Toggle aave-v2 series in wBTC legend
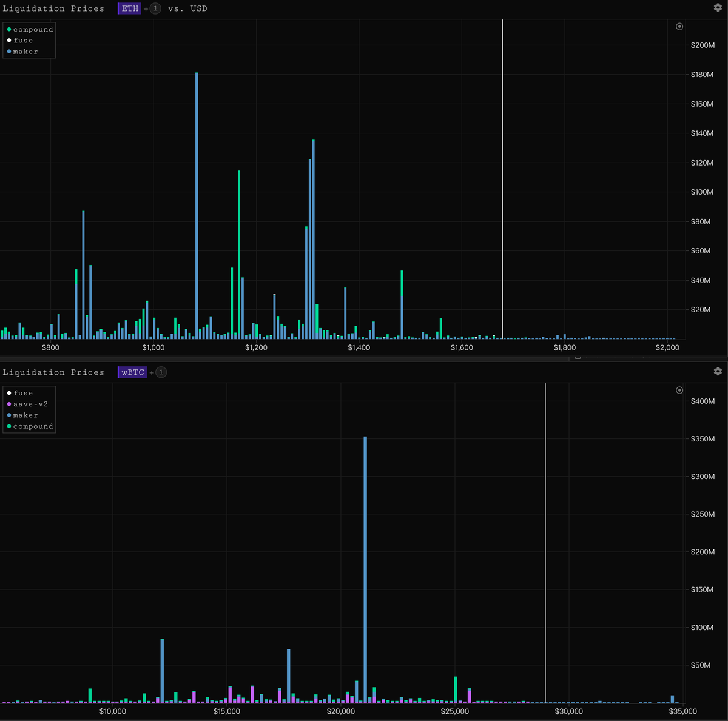The width and height of the screenshot is (728, 721). tap(27, 404)
